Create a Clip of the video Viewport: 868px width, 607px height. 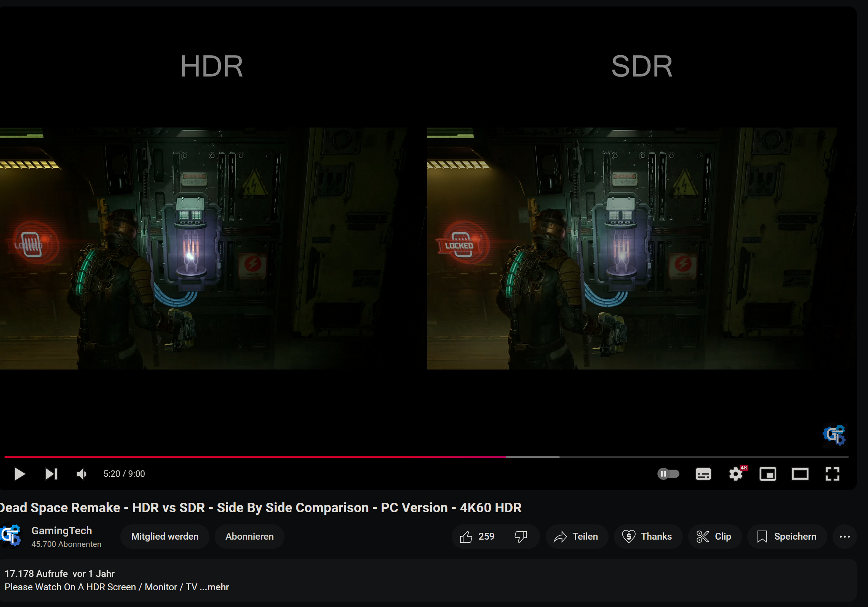[714, 537]
